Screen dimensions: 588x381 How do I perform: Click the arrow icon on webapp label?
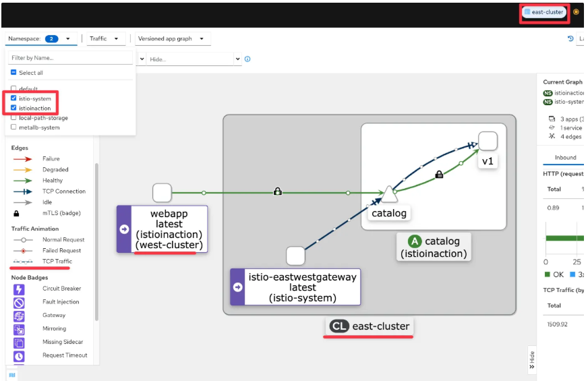click(x=124, y=229)
